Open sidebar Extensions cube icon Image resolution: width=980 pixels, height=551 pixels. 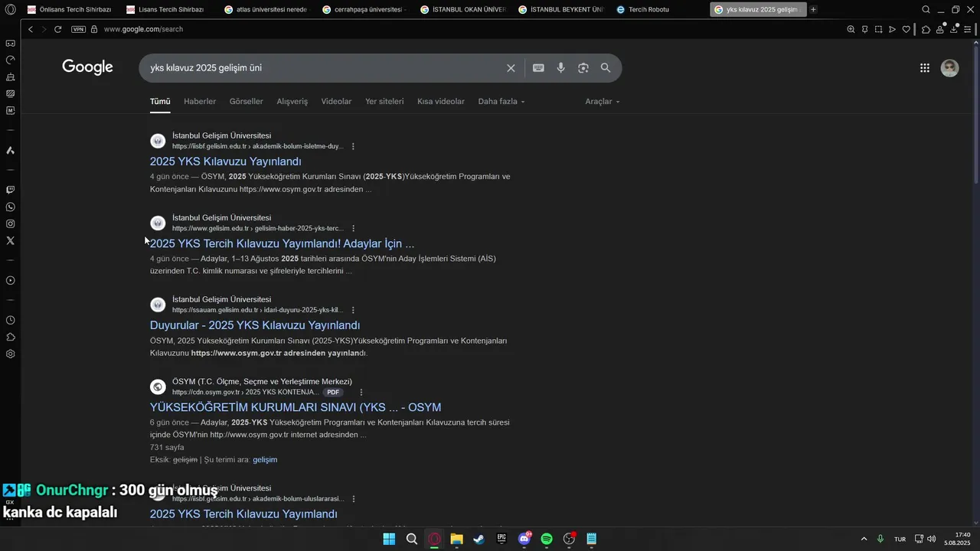(x=10, y=337)
